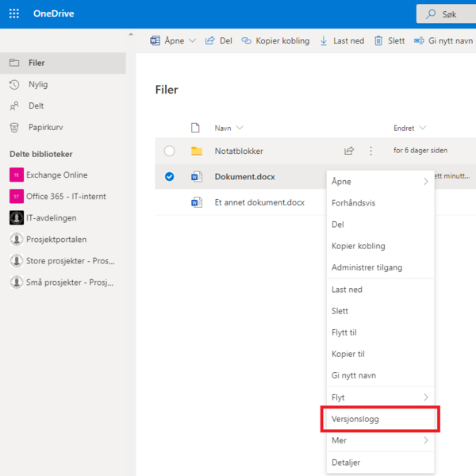This screenshot has width=476, height=476.
Task: Open the app launcher grid icon
Action: point(14,13)
